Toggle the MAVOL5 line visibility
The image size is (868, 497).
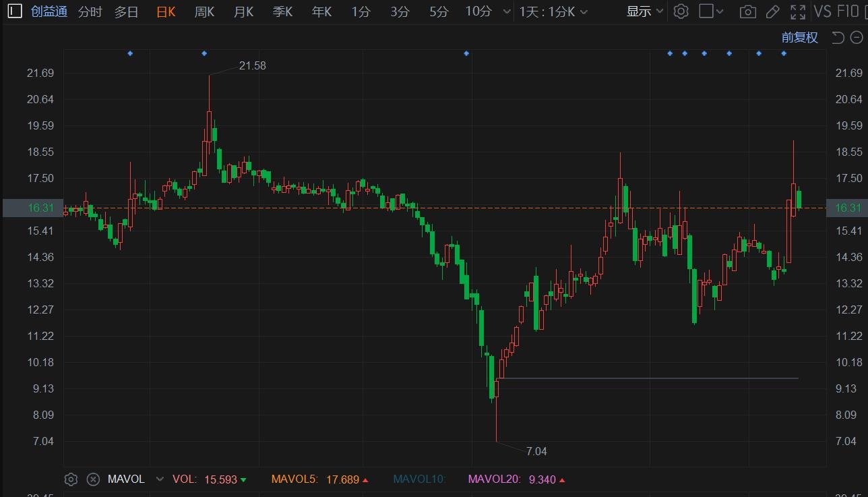pyautogui.click(x=320, y=479)
